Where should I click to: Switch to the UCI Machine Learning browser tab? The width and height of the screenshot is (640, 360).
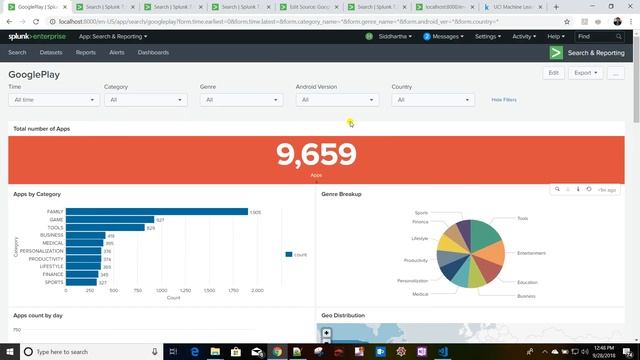tap(513, 7)
